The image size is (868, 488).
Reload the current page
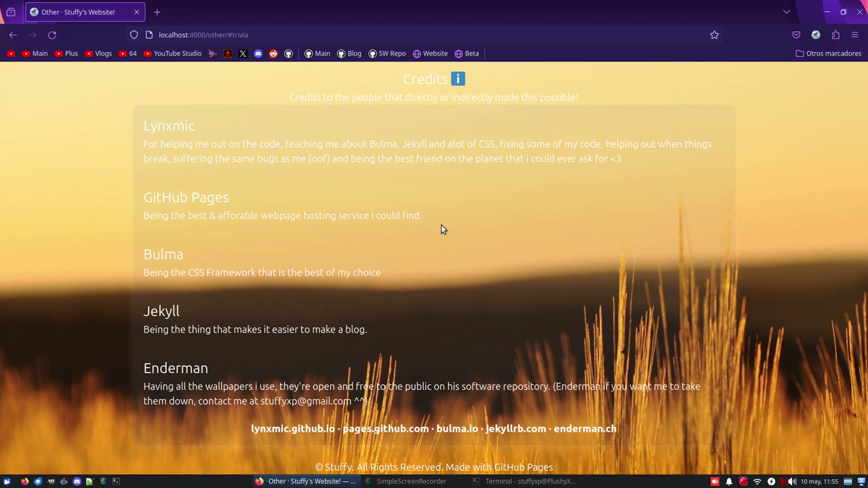(52, 35)
